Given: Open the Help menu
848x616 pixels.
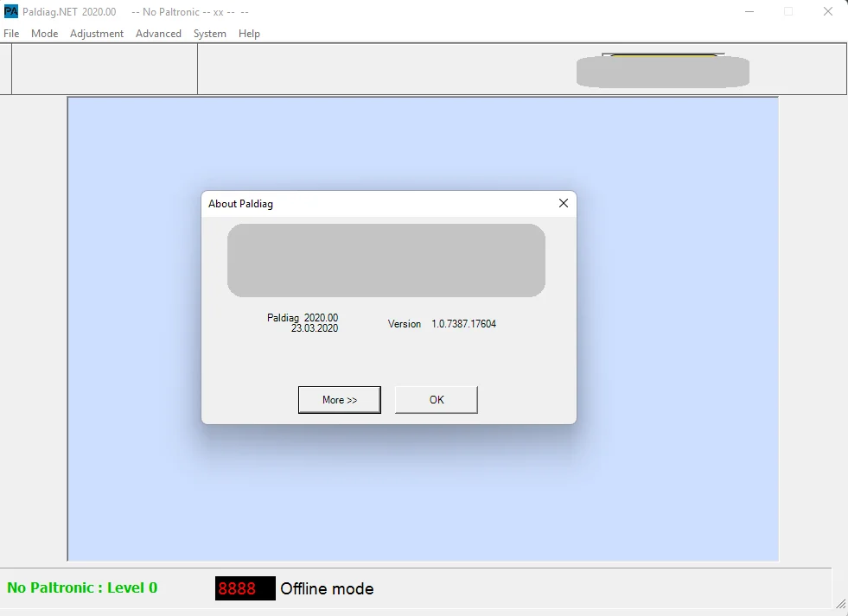Looking at the screenshot, I should [x=249, y=34].
